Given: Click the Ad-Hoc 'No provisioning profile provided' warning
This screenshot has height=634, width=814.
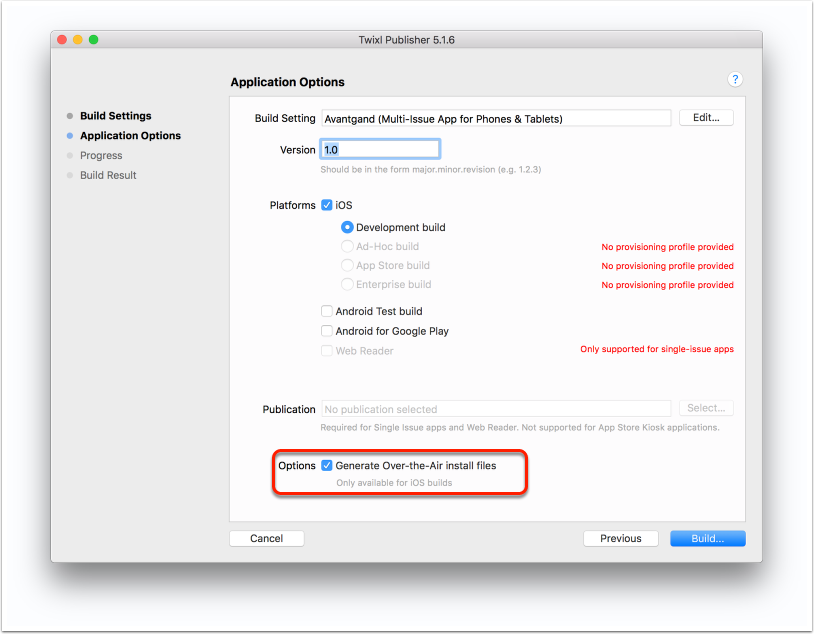Looking at the screenshot, I should pyautogui.click(x=667, y=247).
